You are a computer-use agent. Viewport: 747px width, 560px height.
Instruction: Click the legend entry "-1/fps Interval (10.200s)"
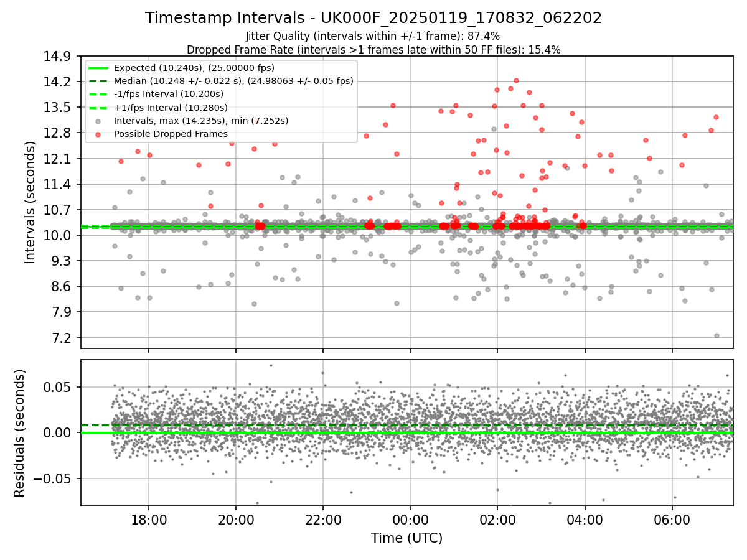point(169,94)
